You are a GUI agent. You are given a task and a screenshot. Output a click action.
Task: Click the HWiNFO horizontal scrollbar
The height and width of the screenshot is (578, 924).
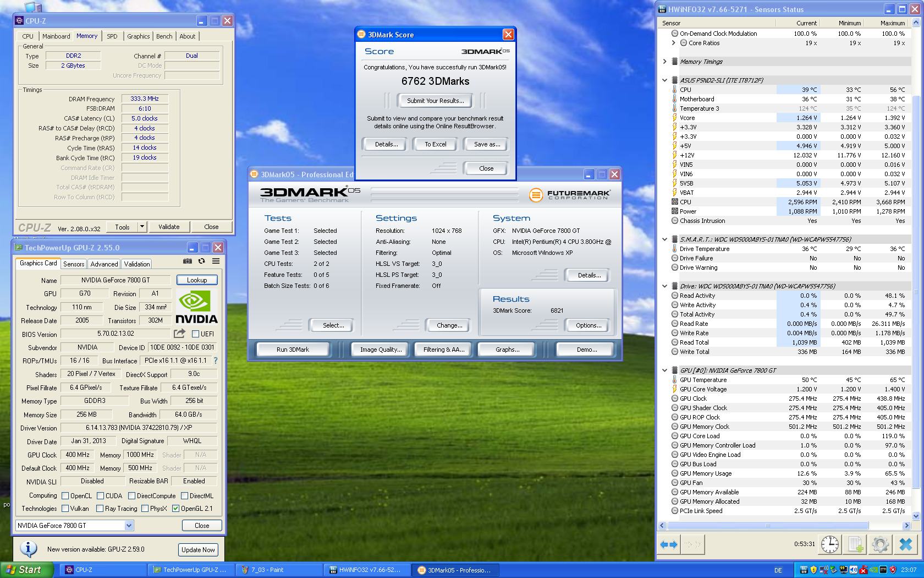click(x=768, y=526)
